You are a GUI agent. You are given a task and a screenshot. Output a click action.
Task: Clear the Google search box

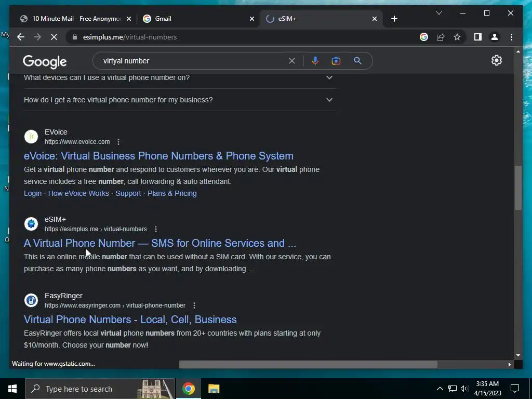[x=292, y=61]
